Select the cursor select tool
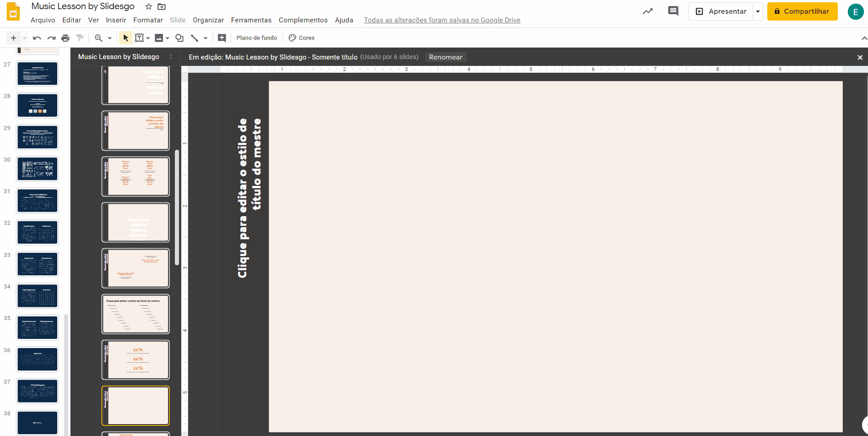Screen dimensions: 868x436 (125, 38)
